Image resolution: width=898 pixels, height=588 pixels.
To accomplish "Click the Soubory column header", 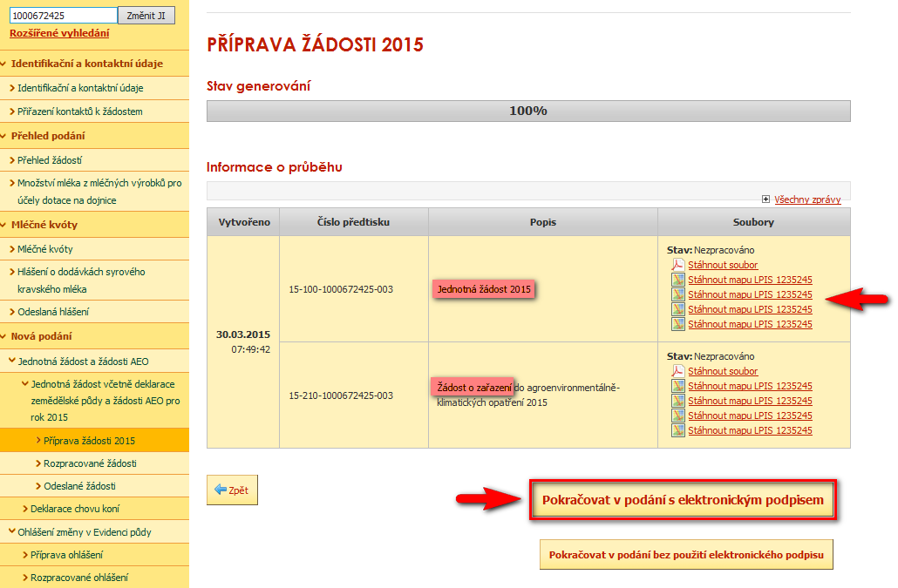I will [x=753, y=222].
